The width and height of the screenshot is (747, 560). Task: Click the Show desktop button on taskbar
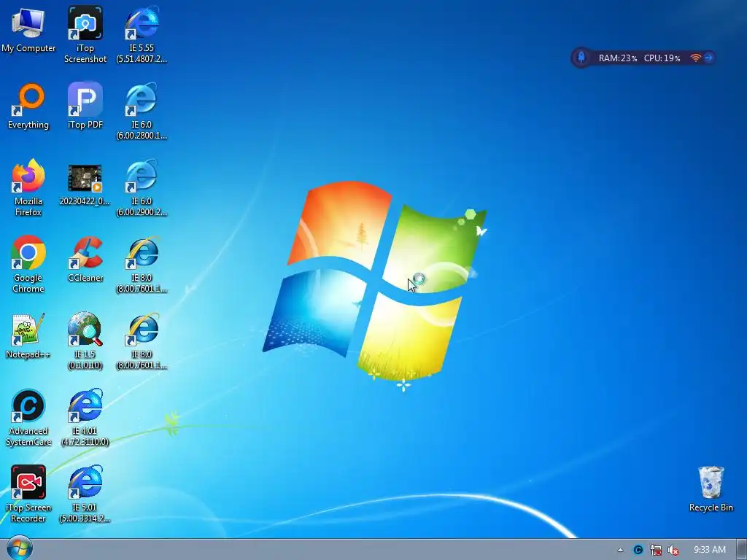click(742, 550)
